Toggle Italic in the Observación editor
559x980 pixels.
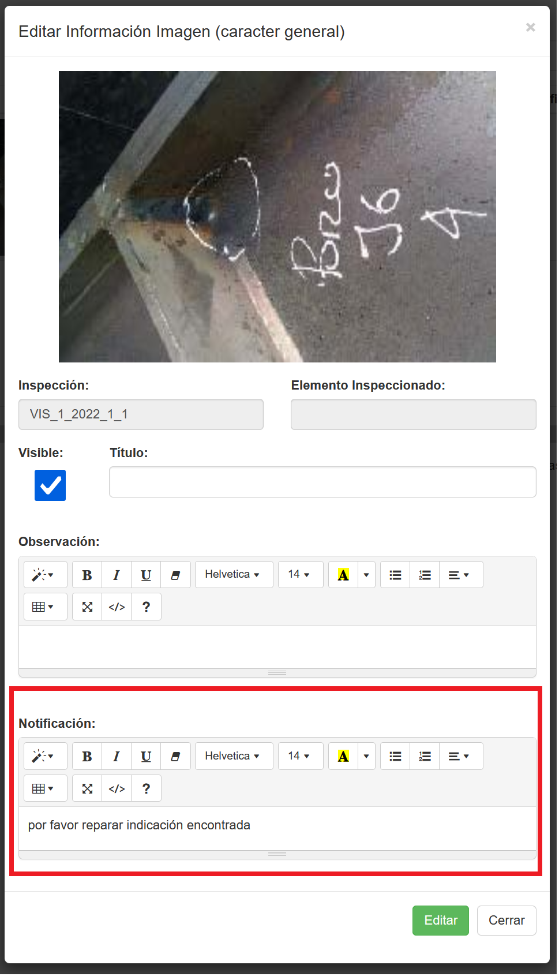pos(117,575)
